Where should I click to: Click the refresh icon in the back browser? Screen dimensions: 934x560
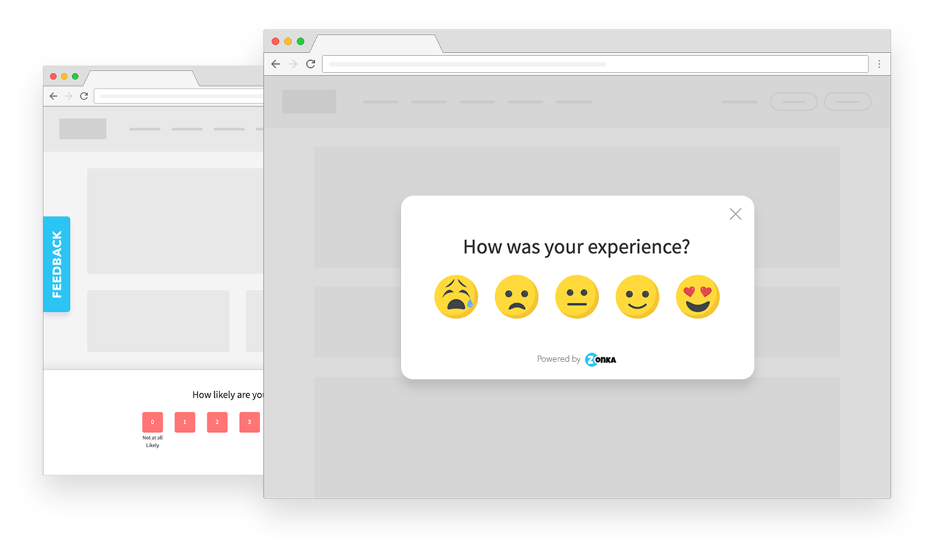83,95
